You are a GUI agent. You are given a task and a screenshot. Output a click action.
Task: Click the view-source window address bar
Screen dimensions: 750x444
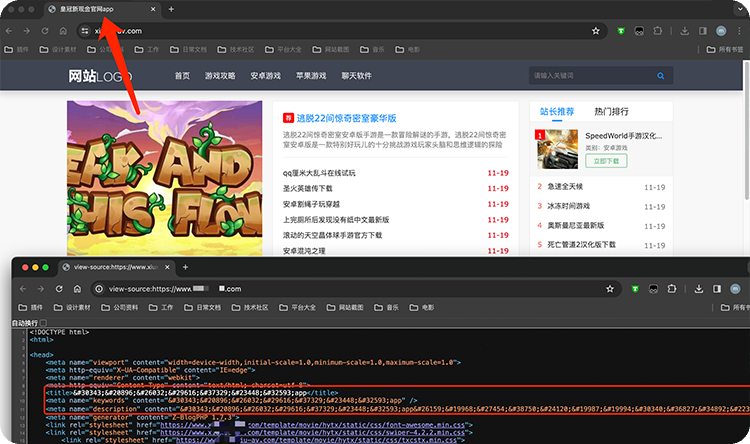pos(355,289)
